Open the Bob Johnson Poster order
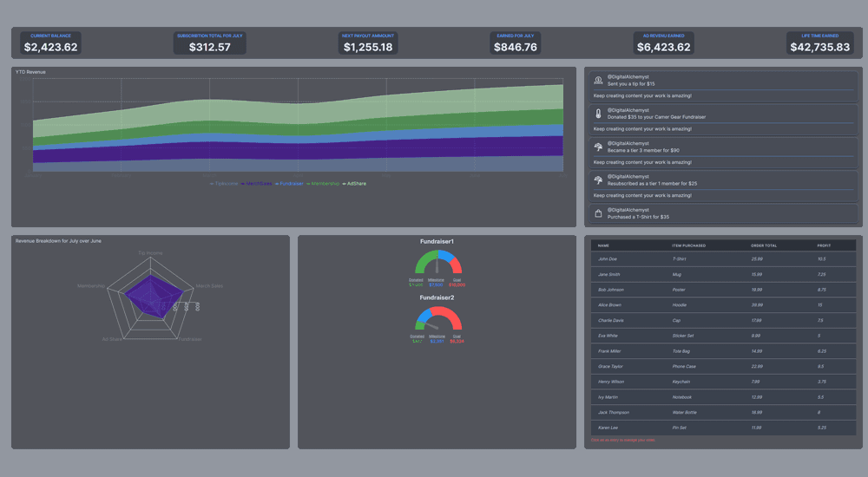 click(723, 290)
